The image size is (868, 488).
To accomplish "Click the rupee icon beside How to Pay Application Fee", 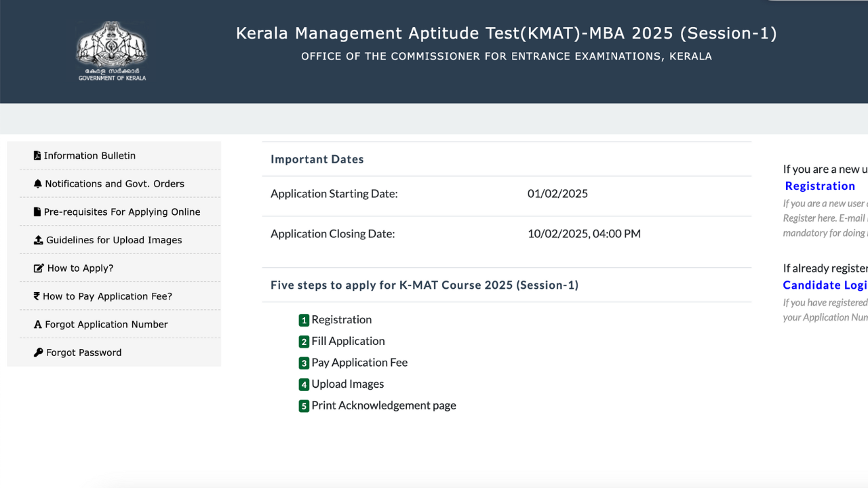I will coord(37,296).
